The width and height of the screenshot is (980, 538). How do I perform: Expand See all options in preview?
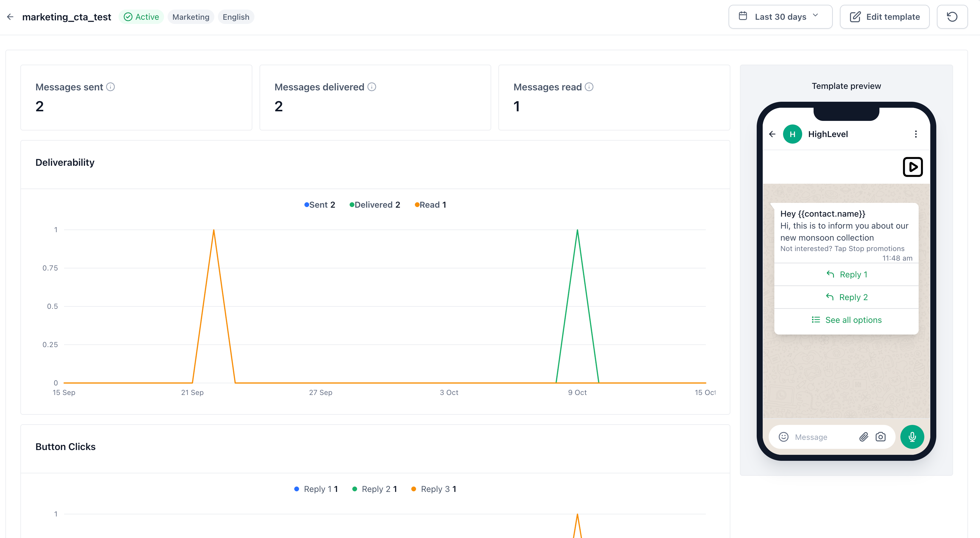[x=846, y=320]
